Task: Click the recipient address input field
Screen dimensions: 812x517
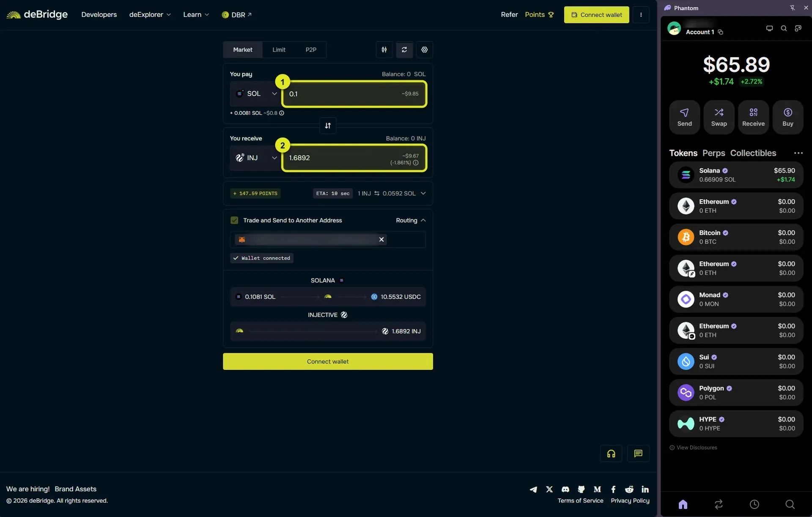Action: tap(328, 239)
